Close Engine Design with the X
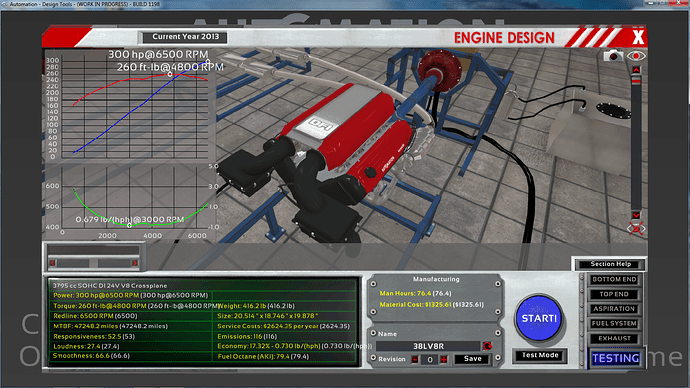Viewport: 690px width, 388px height. [638, 37]
